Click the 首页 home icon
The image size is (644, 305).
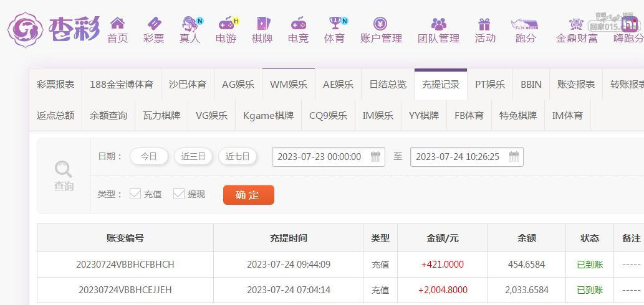tap(117, 23)
